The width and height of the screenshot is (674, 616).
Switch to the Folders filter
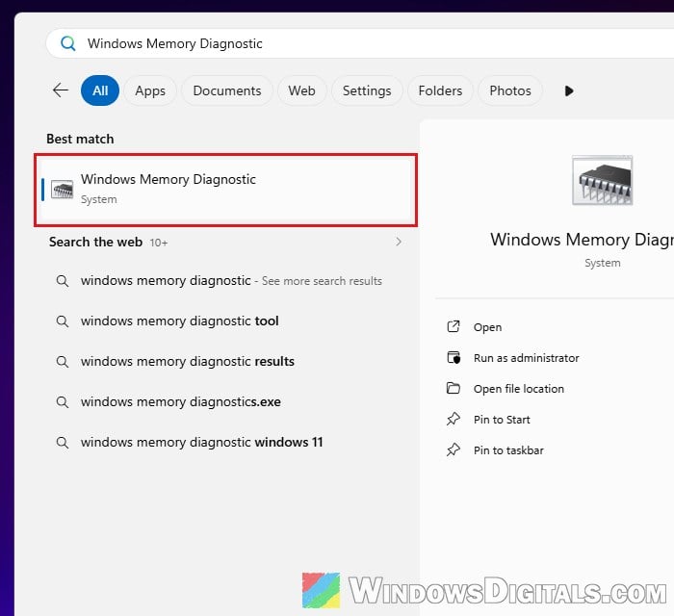(440, 90)
